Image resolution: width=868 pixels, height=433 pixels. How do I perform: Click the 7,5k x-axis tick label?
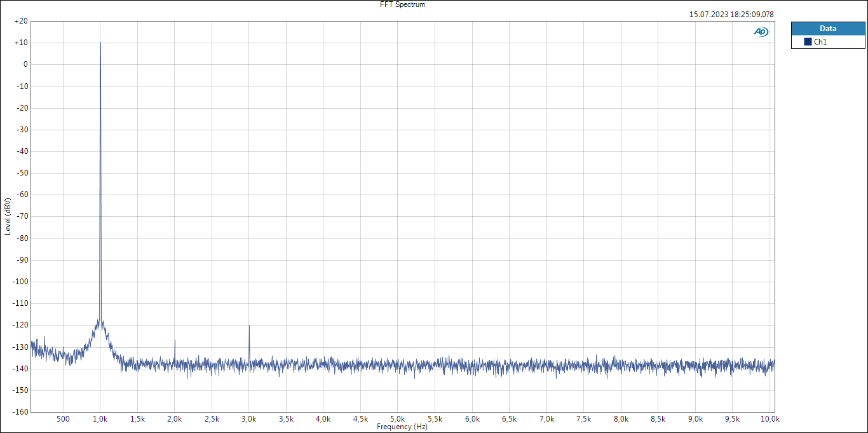(584, 419)
